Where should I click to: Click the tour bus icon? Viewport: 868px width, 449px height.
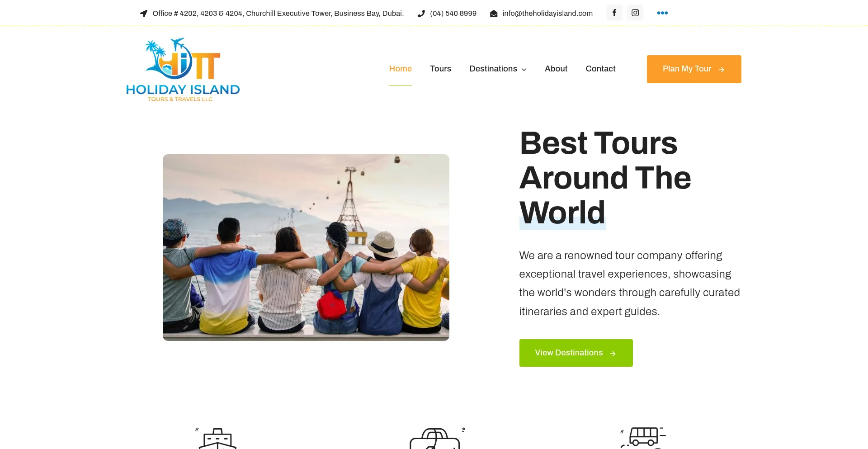point(643,438)
